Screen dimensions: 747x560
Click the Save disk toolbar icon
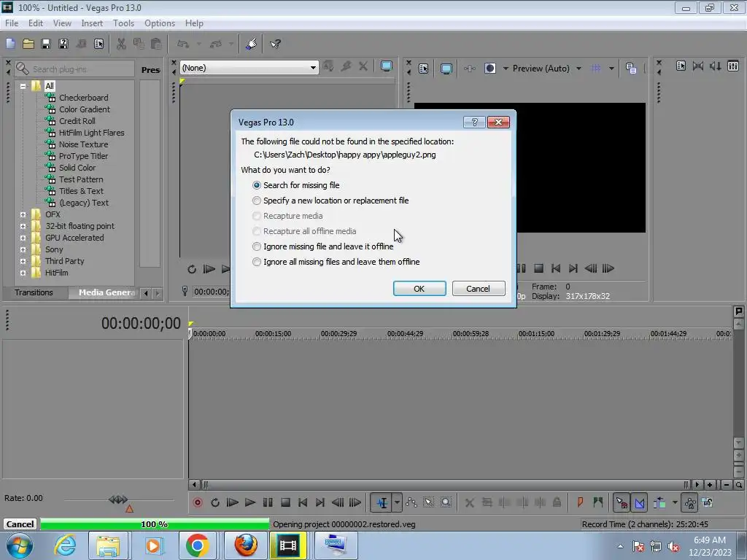point(46,44)
